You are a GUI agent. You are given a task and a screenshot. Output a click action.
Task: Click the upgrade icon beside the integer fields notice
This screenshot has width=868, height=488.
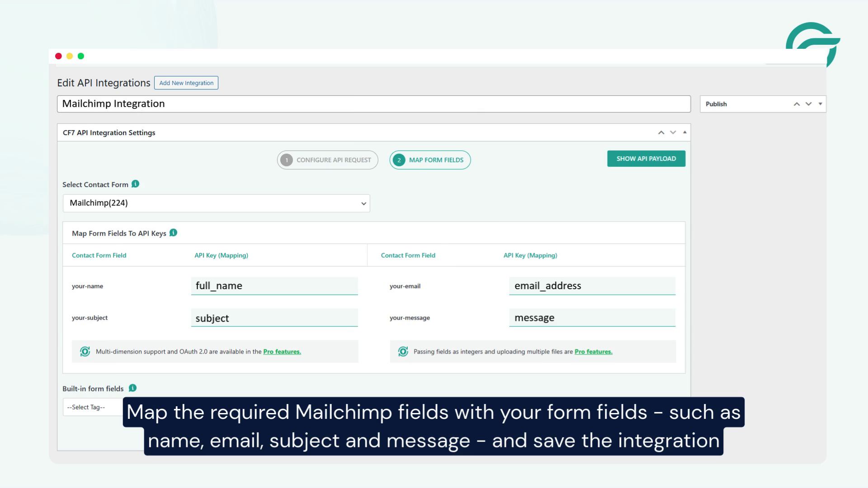(x=403, y=351)
